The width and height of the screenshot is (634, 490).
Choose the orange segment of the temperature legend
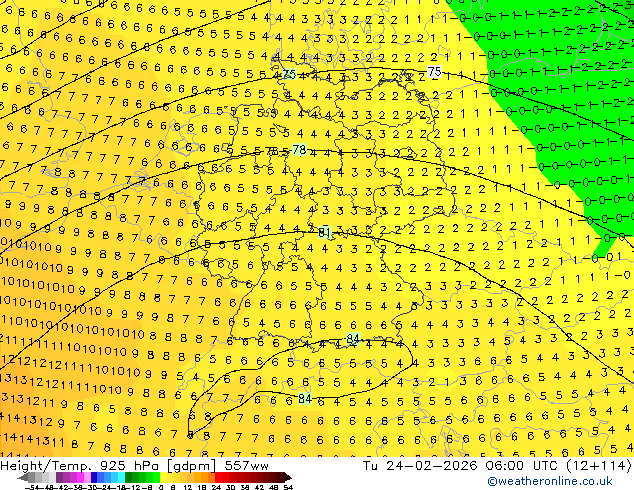click(200, 477)
